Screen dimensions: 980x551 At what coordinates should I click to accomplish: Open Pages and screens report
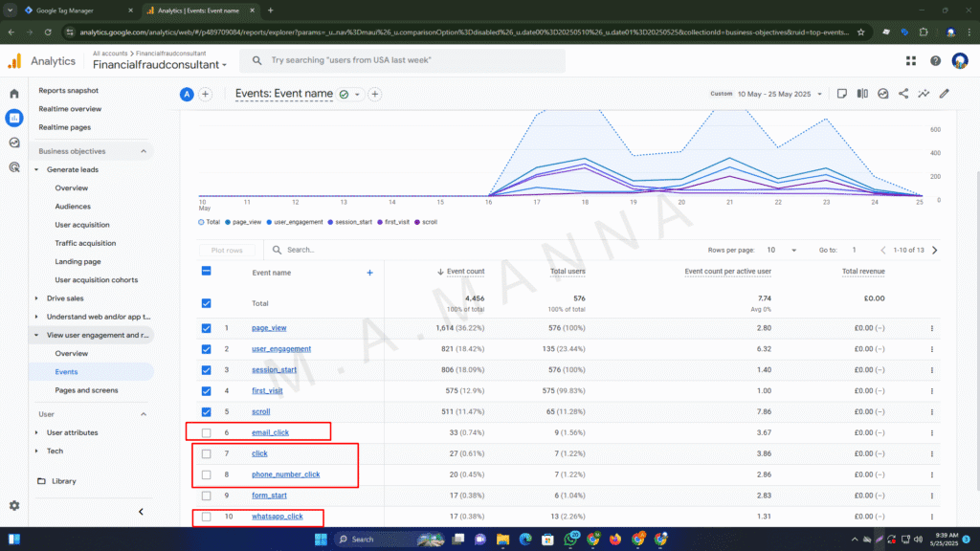click(87, 390)
